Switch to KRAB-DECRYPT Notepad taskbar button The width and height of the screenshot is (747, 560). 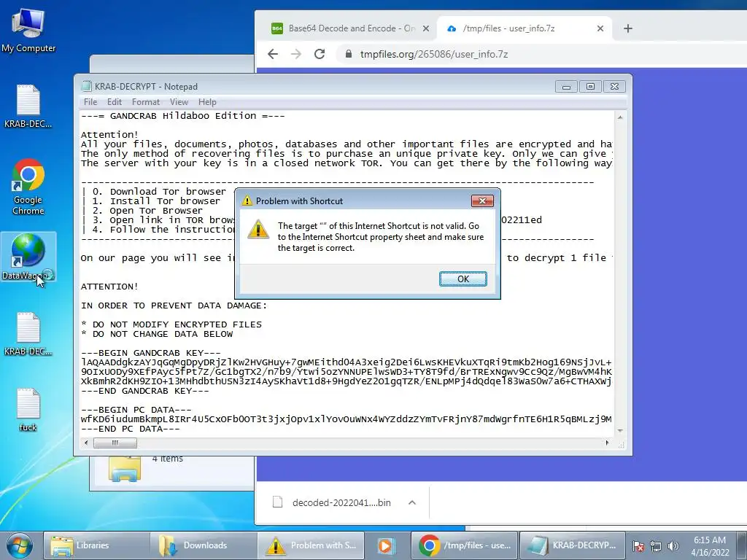click(573, 545)
